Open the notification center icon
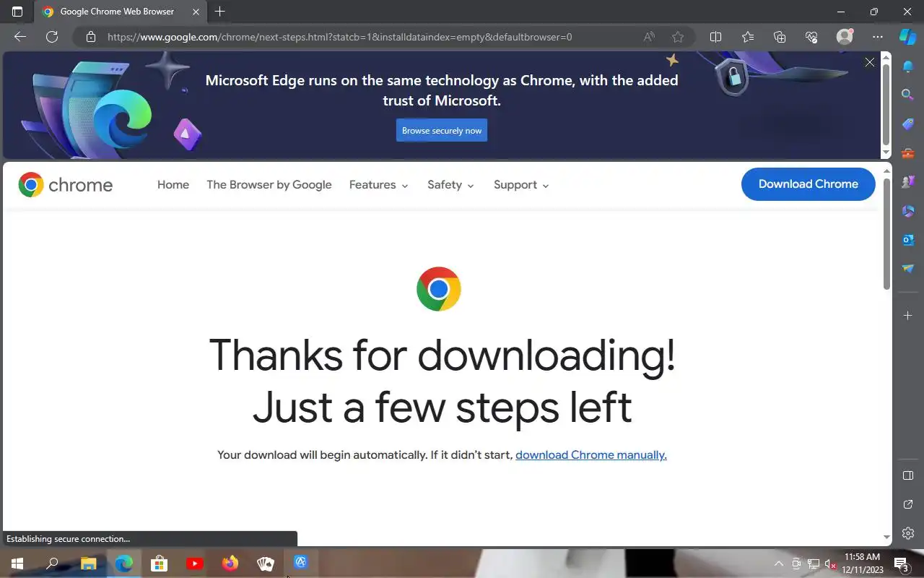 pos(901,564)
